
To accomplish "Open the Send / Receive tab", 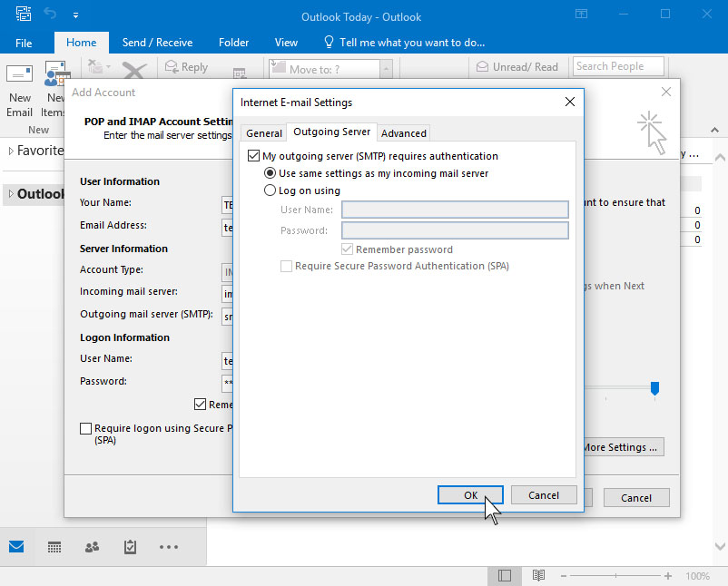I will coord(157,43).
